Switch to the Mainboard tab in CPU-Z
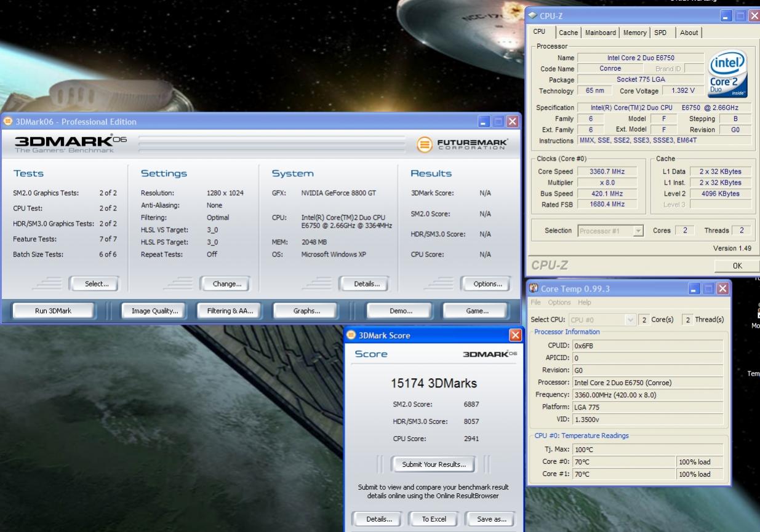 click(x=600, y=33)
